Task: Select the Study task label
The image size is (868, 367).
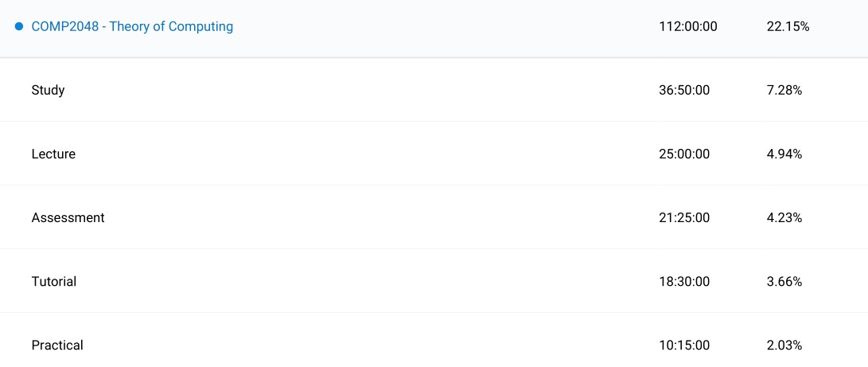Action: tap(48, 90)
